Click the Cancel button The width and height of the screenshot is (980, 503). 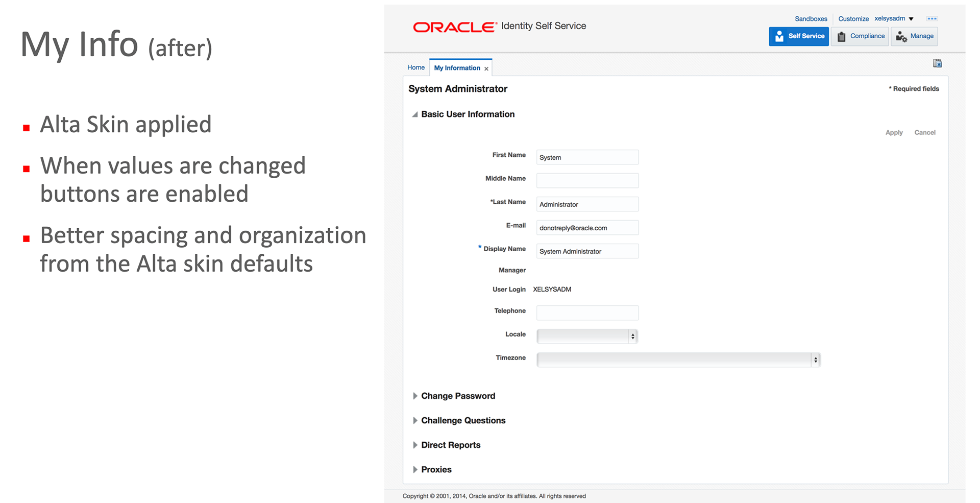click(x=925, y=133)
